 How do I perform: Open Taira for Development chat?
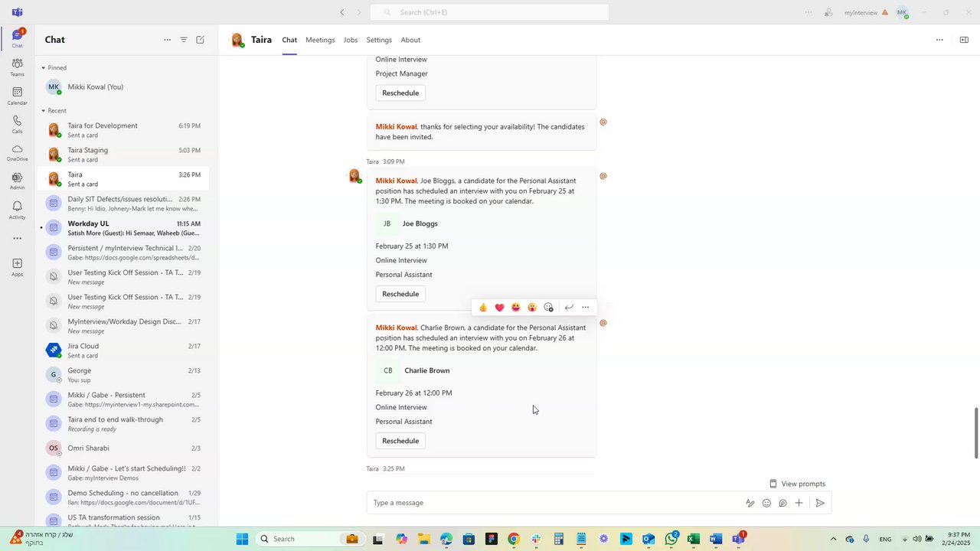pyautogui.click(x=122, y=129)
